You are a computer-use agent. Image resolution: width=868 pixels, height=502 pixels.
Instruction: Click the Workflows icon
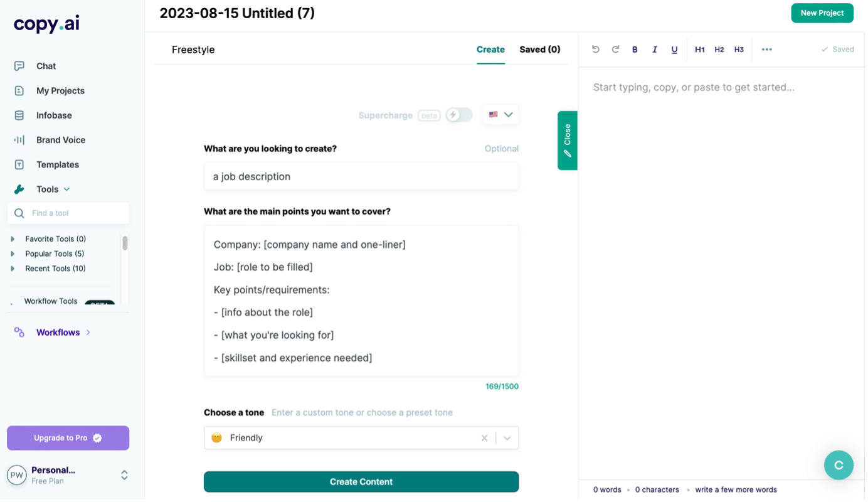coord(19,333)
